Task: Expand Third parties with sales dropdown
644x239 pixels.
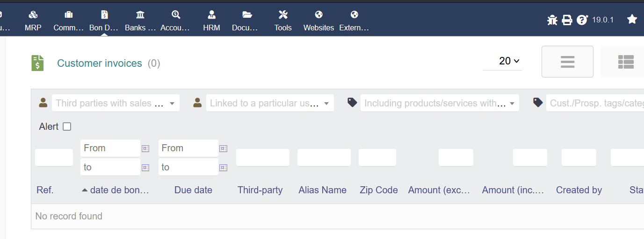Action: pyautogui.click(x=116, y=103)
